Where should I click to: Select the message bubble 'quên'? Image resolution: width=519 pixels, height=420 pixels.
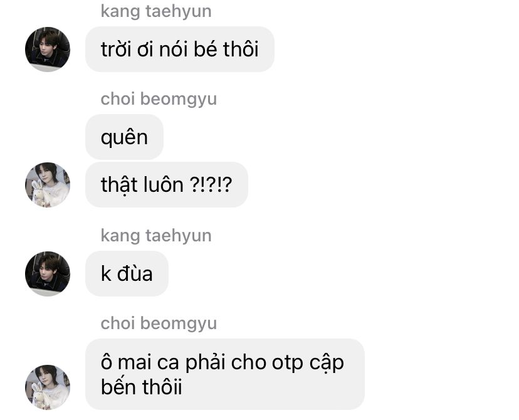click(125, 137)
